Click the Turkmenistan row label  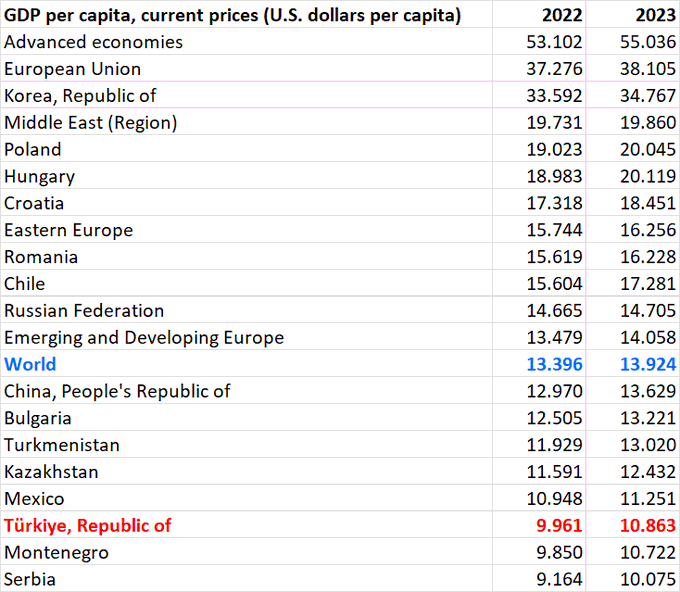pyautogui.click(x=62, y=445)
